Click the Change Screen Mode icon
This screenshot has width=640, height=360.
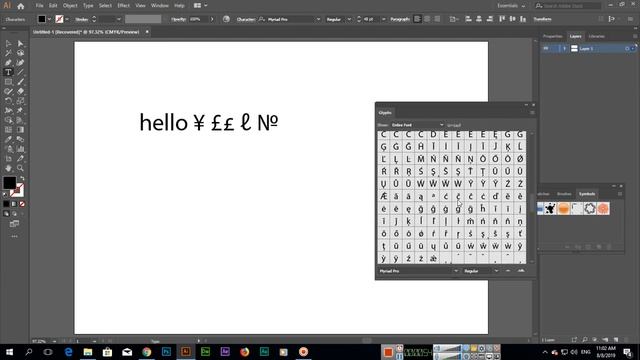(14, 224)
